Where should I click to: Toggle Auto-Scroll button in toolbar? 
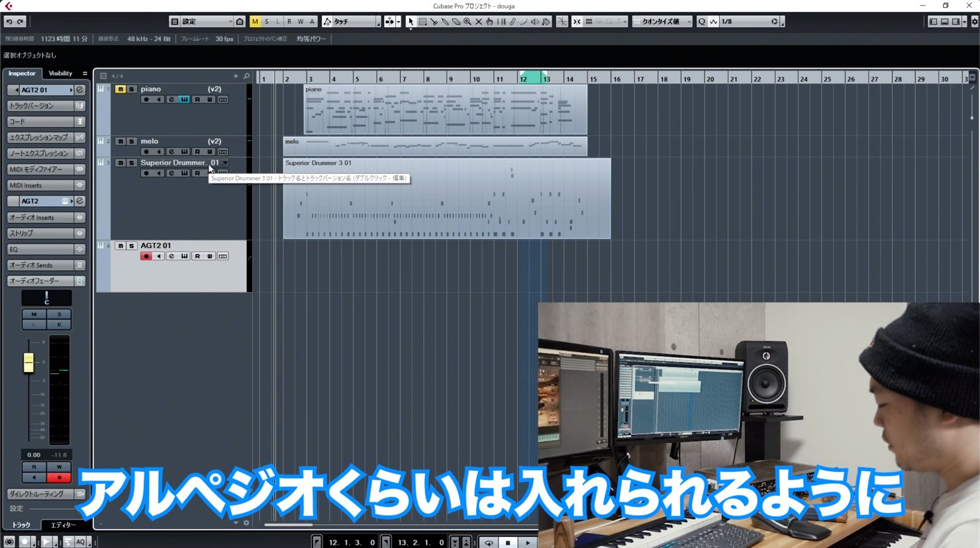point(389,22)
